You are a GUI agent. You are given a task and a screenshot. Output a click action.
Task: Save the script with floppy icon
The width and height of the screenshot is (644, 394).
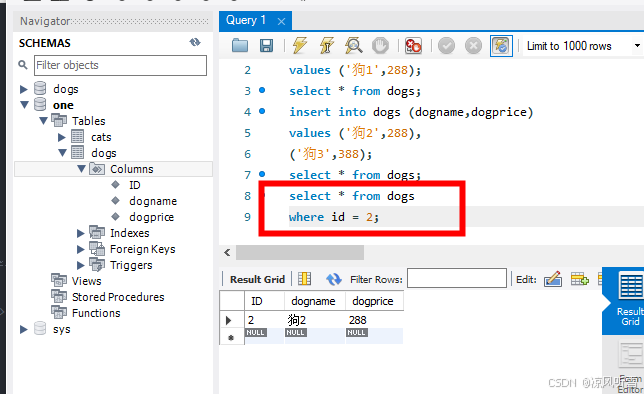(267, 45)
